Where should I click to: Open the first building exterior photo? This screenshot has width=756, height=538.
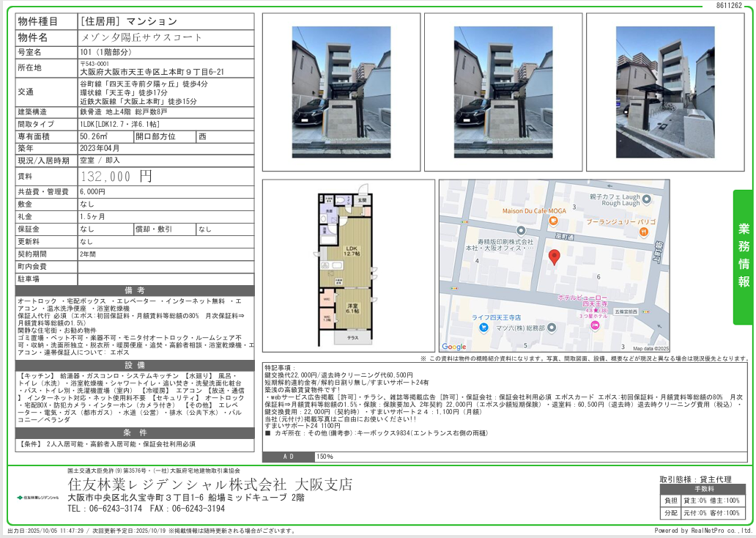pyautogui.click(x=341, y=92)
